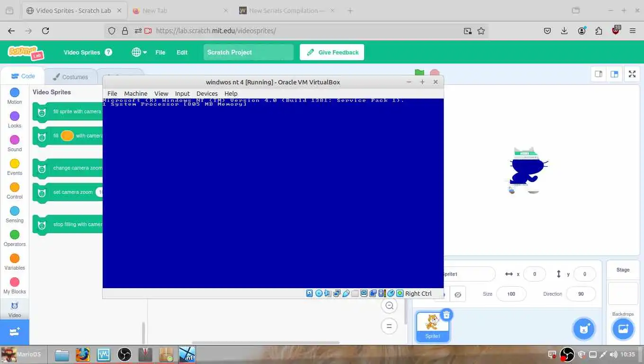Viewport: 644px width, 364px height.
Task: Select the Stage backdrop thumbnail
Action: click(623, 294)
